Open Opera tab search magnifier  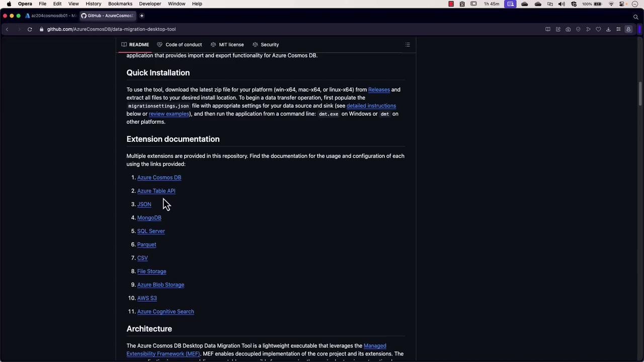(x=636, y=17)
